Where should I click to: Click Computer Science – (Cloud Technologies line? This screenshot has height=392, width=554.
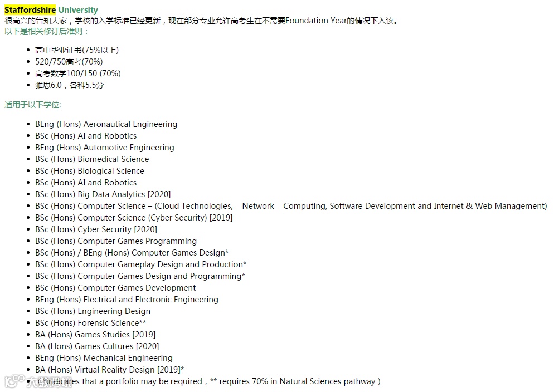(x=291, y=205)
